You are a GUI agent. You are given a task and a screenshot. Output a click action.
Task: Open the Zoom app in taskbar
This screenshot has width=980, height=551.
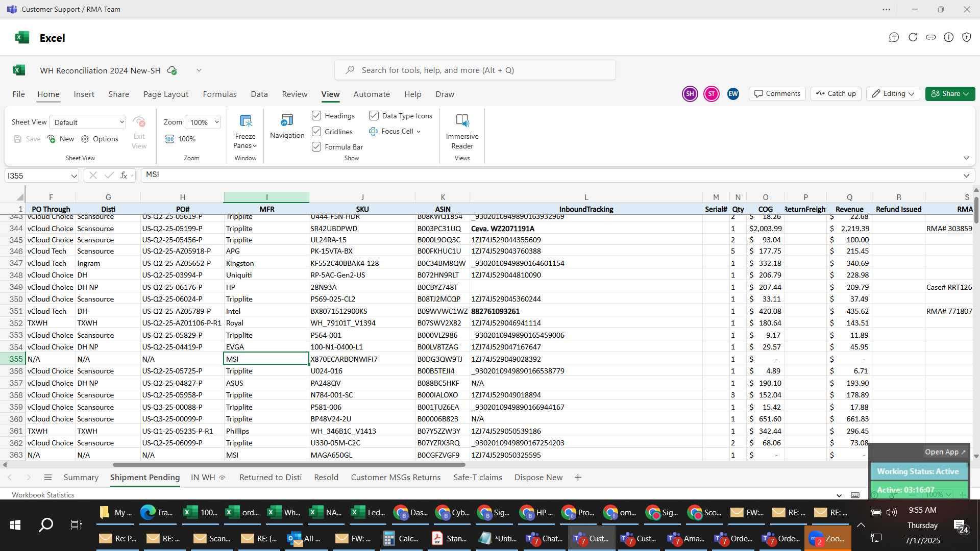[828, 538]
